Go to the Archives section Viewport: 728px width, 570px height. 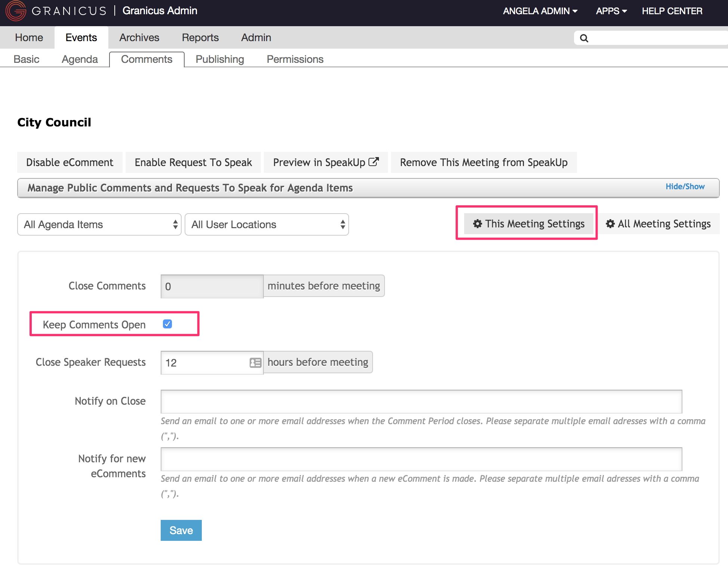point(139,37)
